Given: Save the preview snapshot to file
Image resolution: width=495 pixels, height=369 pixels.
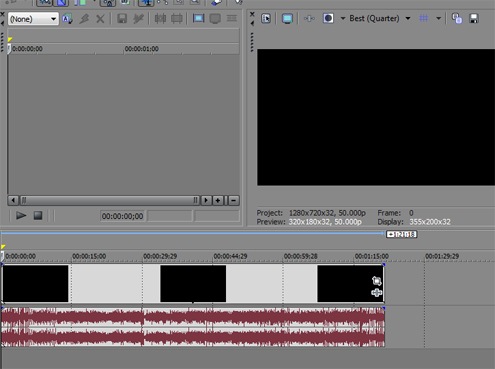Looking at the screenshot, I should (x=474, y=18).
